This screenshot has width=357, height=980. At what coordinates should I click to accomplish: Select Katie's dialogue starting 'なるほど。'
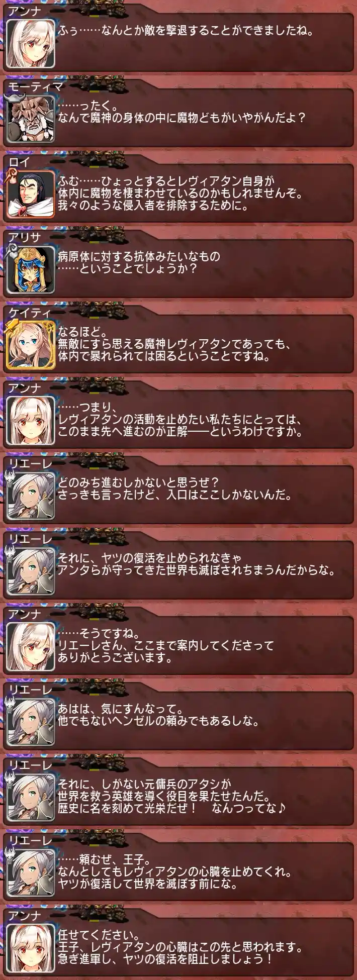(x=174, y=344)
